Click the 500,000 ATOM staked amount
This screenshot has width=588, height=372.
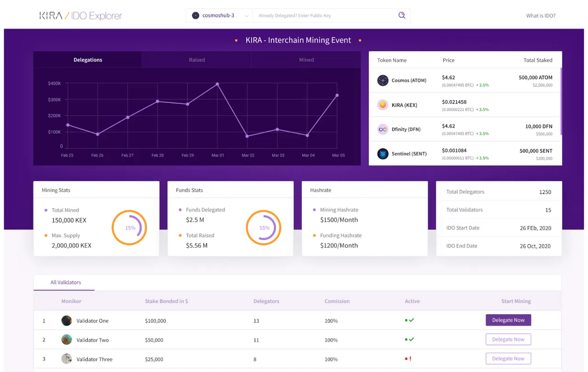536,78
